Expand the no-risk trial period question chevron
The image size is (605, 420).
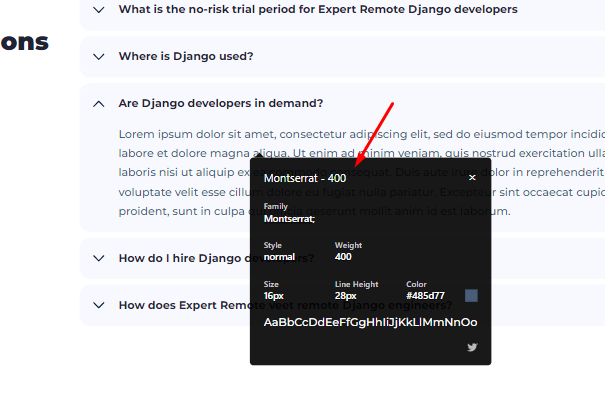[x=99, y=10]
